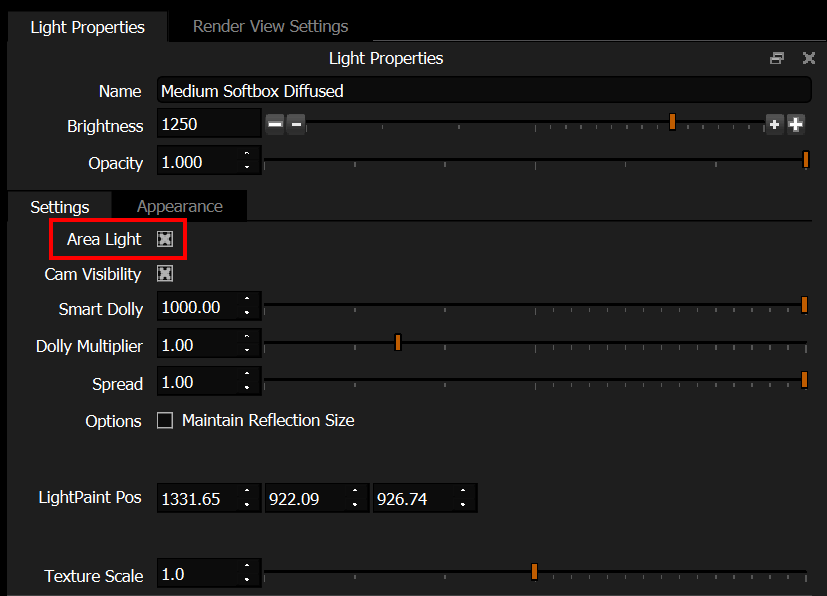
Task: Click the large plus button on the Brightness slider
Action: [796, 124]
